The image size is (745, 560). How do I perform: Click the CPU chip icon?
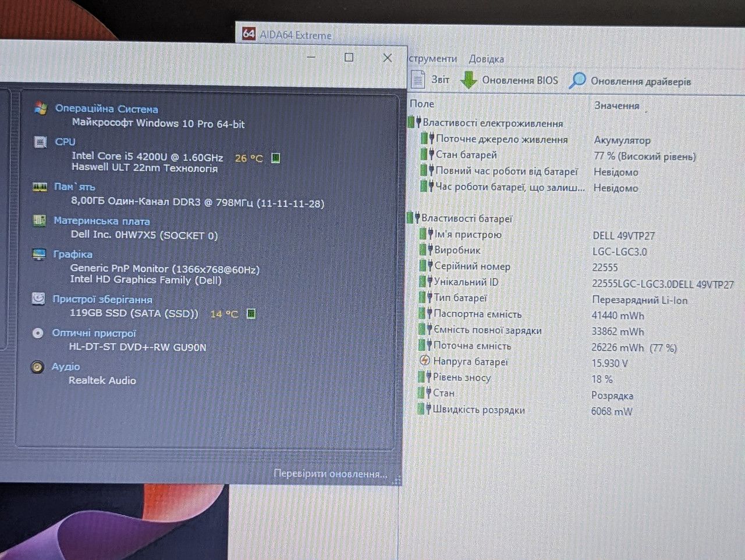pos(40,142)
